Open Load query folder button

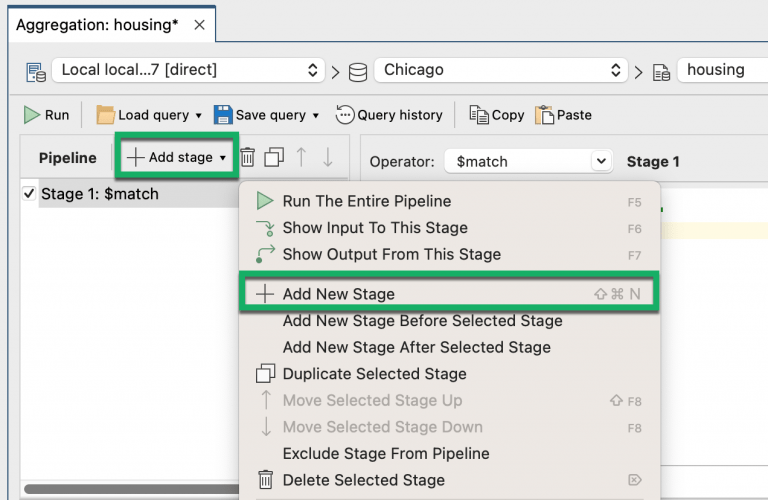point(105,115)
